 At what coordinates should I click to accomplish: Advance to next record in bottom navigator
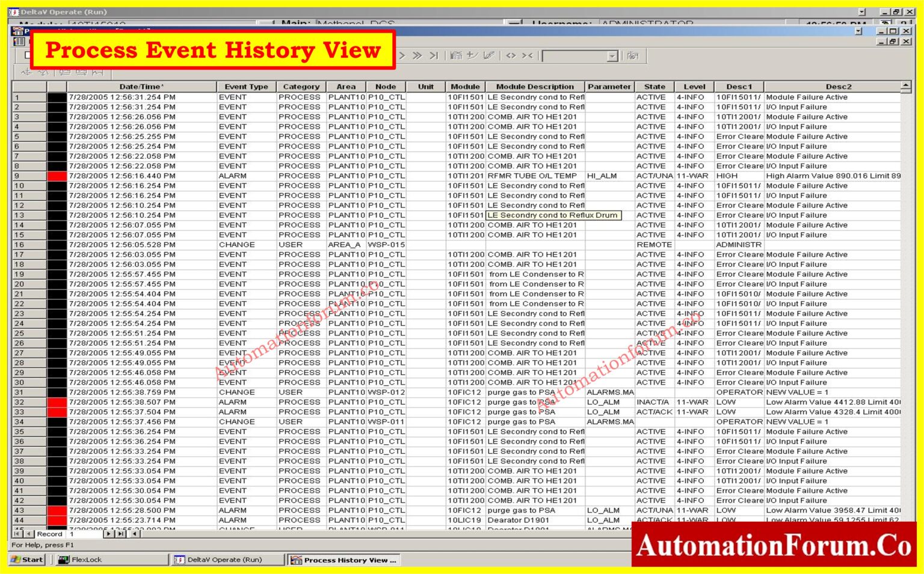click(108, 534)
